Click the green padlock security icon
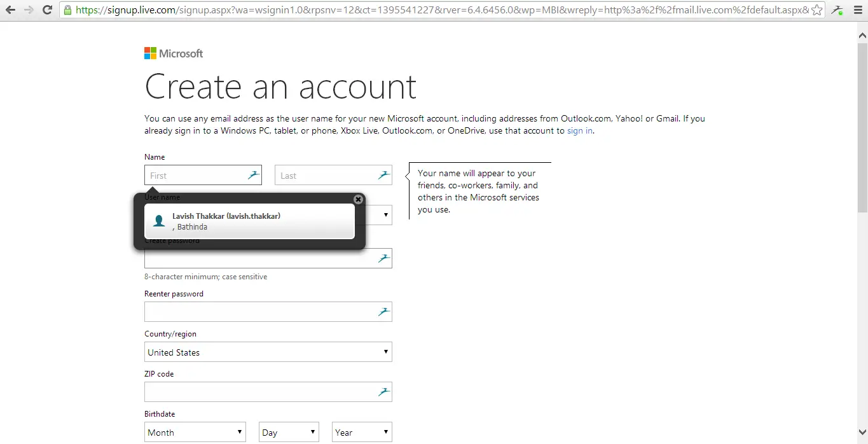The image size is (868, 444). pos(67,10)
